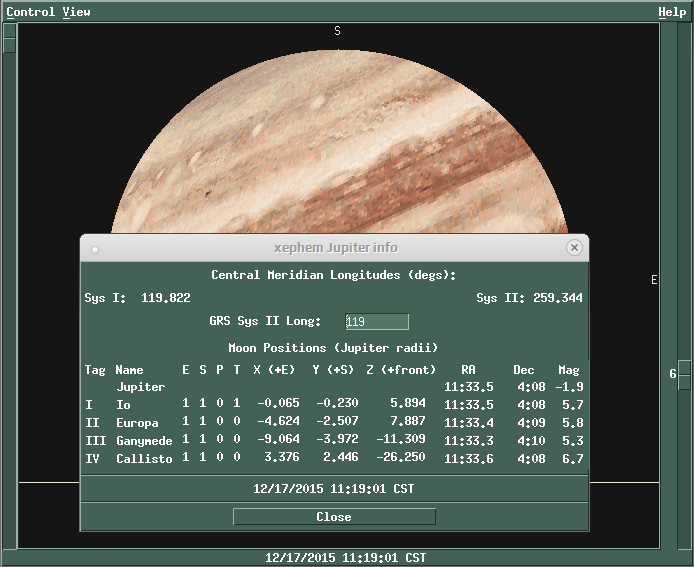Screen dimensions: 694x567
Task: Open the View menu
Action: click(76, 12)
